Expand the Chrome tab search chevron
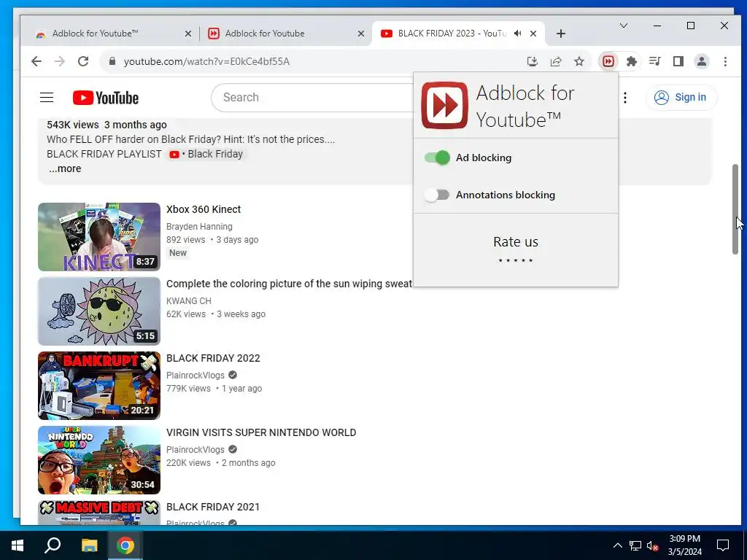 (x=624, y=26)
